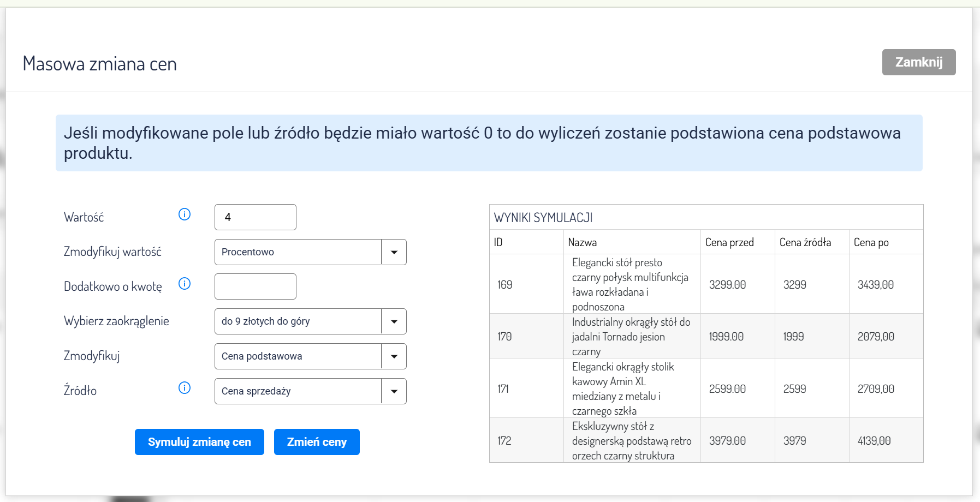
Task: Select the row with ID 169
Action: point(505,285)
